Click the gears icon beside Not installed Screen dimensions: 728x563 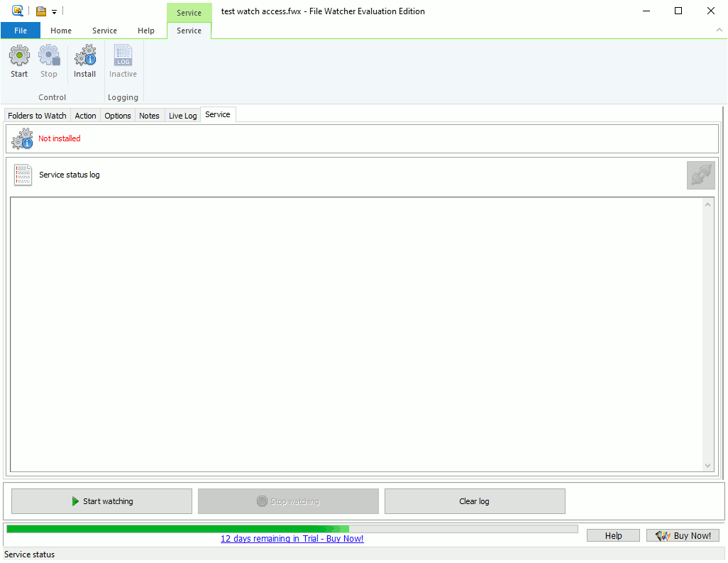click(x=22, y=139)
